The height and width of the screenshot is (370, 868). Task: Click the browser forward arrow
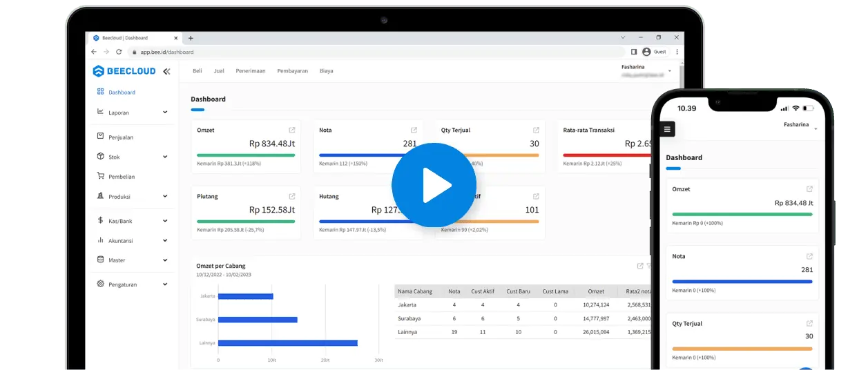click(106, 52)
